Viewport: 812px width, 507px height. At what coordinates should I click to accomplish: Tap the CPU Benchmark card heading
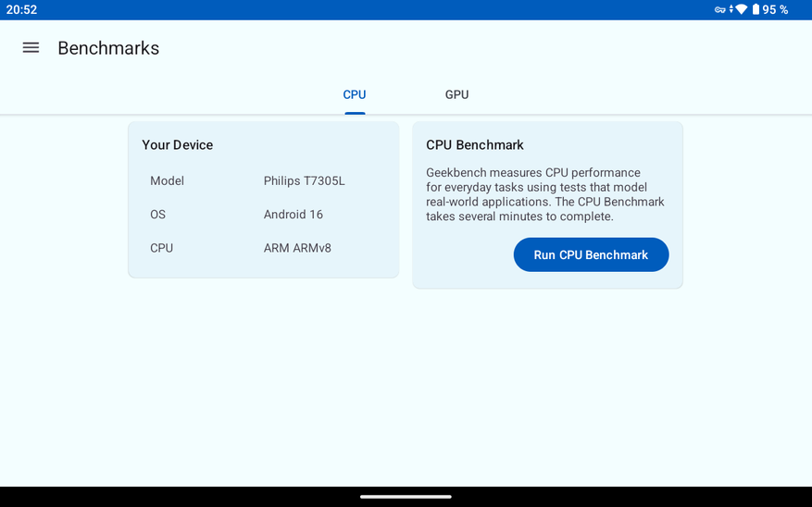[x=475, y=145]
